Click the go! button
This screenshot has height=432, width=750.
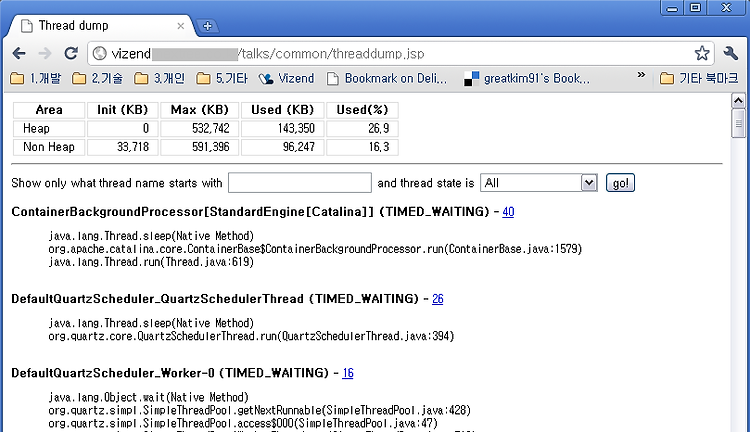(x=620, y=183)
